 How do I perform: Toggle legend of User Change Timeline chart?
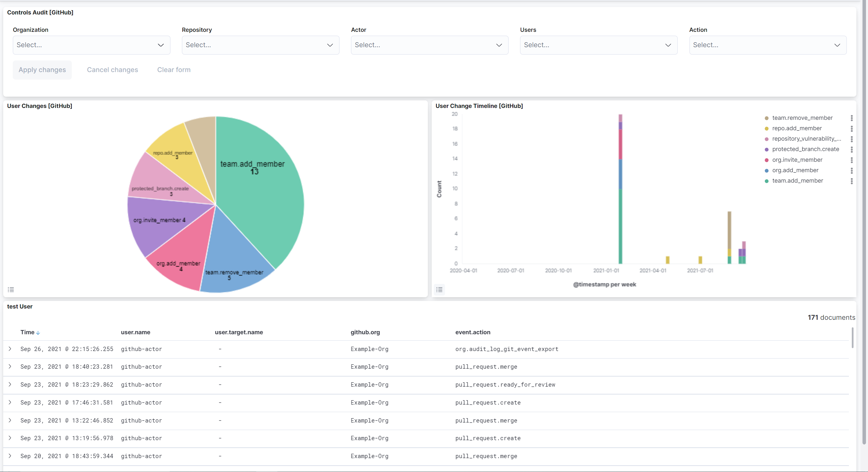(440, 289)
